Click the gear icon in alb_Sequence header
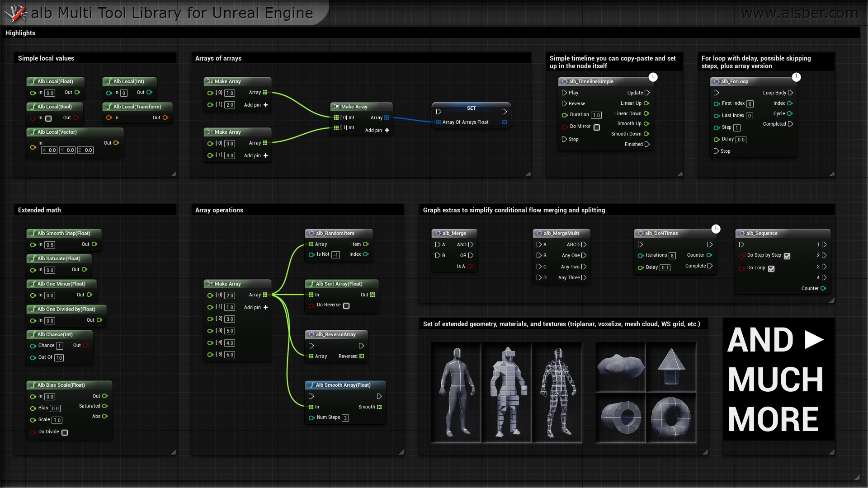 pyautogui.click(x=741, y=233)
